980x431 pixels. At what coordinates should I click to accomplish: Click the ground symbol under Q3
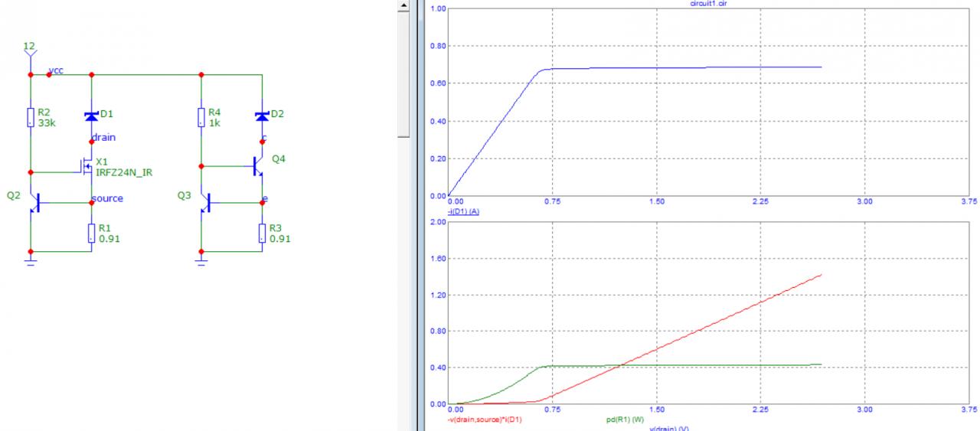click(201, 260)
